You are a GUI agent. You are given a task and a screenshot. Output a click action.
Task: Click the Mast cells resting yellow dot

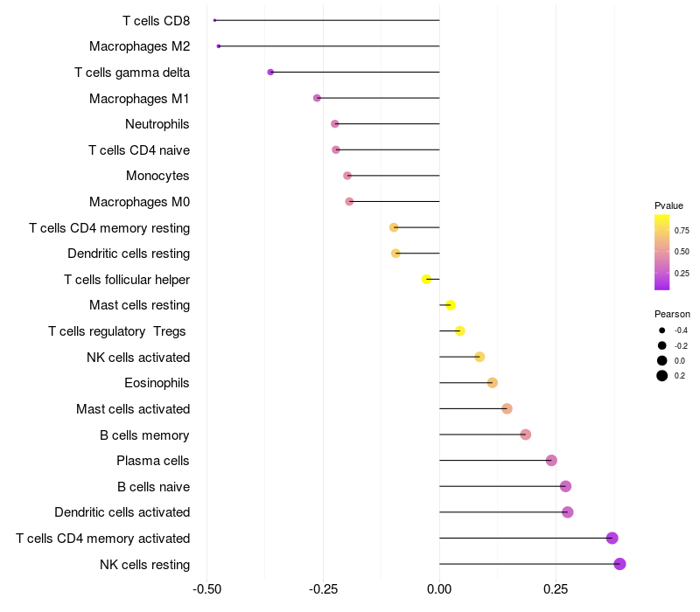[451, 305]
